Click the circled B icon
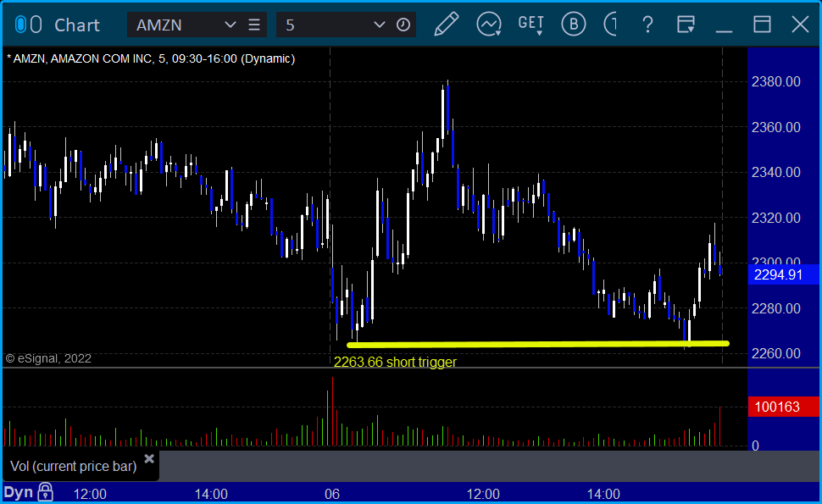Image resolution: width=822 pixels, height=504 pixels. click(x=573, y=24)
